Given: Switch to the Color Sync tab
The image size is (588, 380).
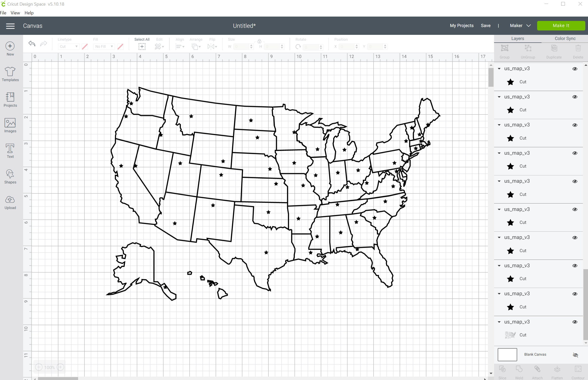Looking at the screenshot, I should [x=565, y=38].
